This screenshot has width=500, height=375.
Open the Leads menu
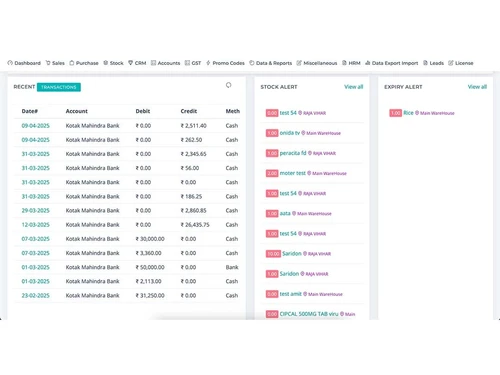(x=433, y=63)
